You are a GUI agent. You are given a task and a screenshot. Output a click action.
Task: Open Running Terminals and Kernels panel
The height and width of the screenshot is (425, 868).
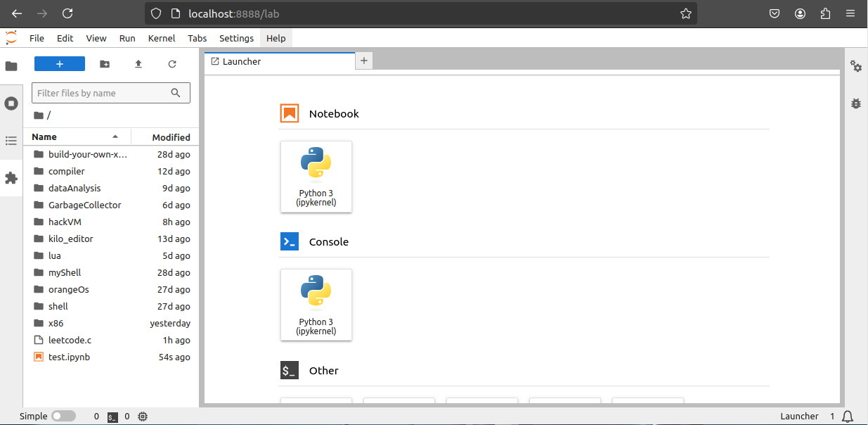point(11,103)
